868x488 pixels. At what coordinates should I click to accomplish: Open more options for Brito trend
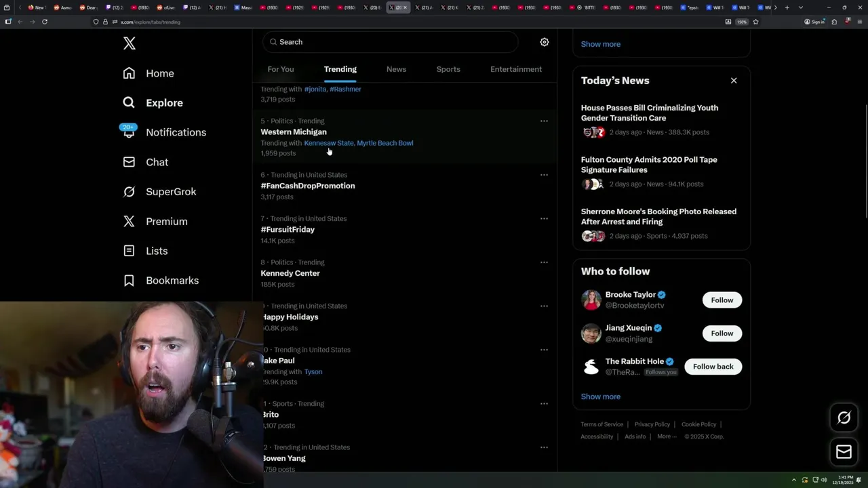tap(544, 404)
